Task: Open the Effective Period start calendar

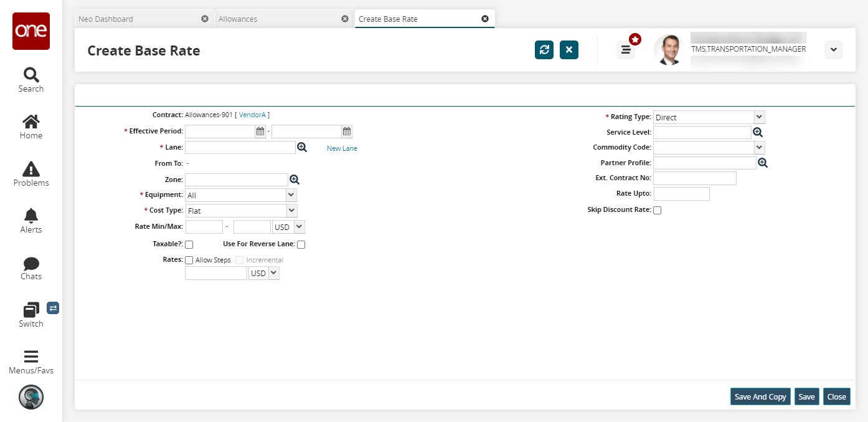Action: tap(260, 132)
